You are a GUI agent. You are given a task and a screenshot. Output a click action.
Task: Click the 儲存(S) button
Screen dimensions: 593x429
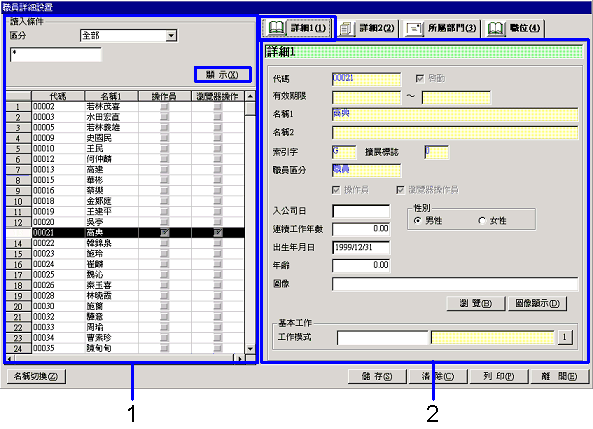tap(377, 376)
